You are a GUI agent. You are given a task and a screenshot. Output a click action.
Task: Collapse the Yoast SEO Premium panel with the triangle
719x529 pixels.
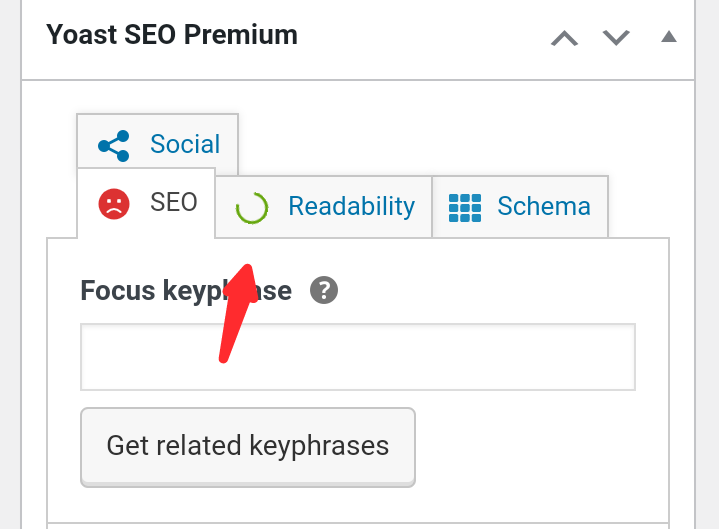[x=669, y=37]
